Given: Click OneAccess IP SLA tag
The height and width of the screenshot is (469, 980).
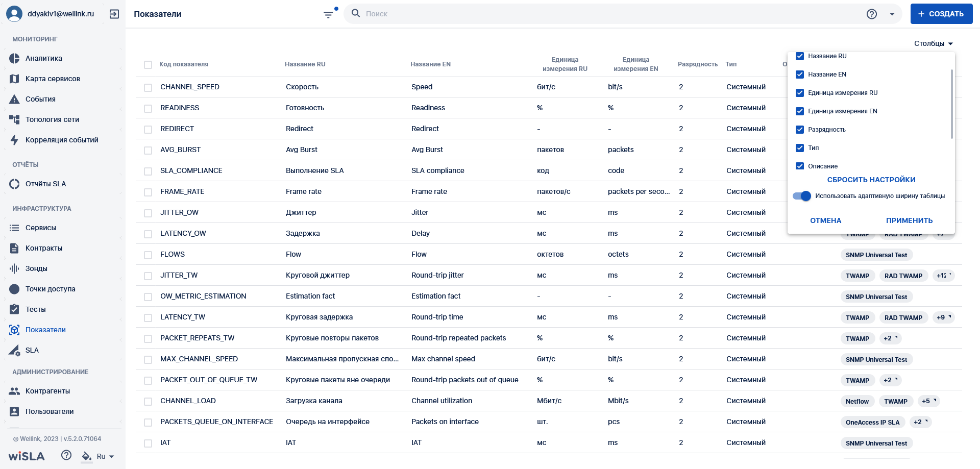Looking at the screenshot, I should pyautogui.click(x=872, y=422).
